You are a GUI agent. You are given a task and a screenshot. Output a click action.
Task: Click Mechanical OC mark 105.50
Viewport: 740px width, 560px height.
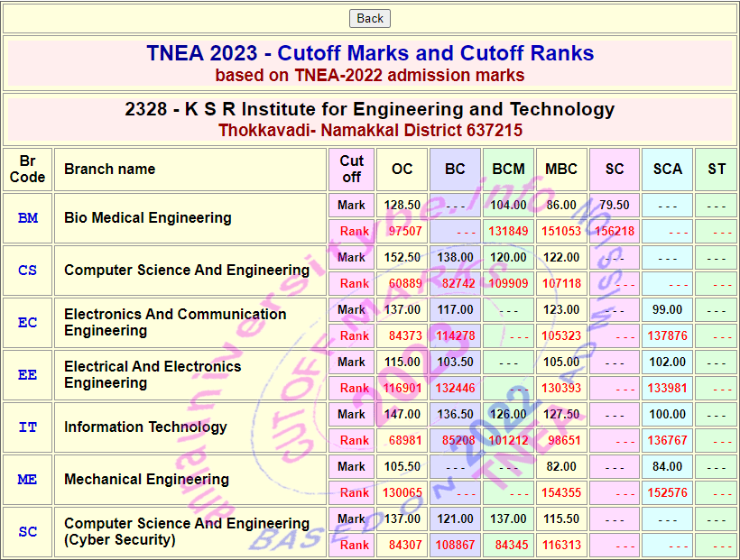[x=402, y=467]
